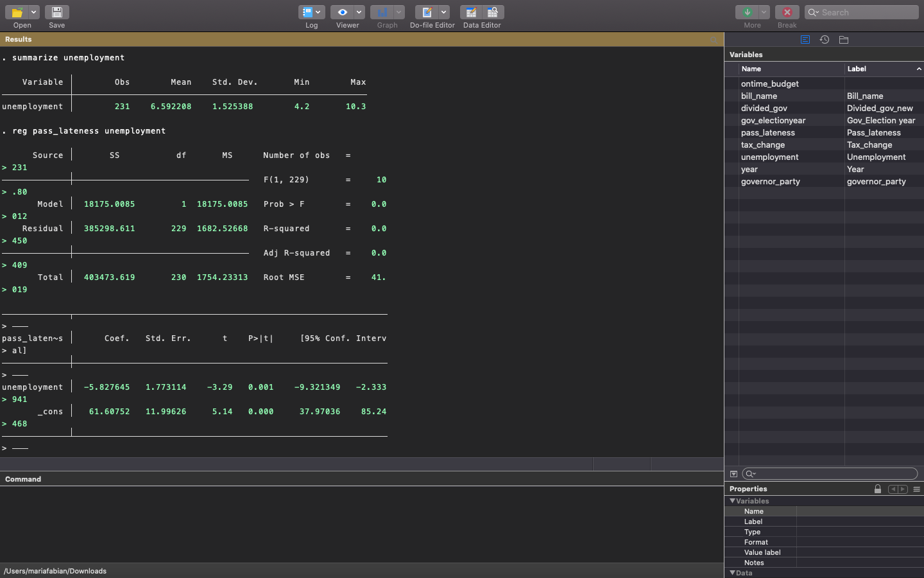
Task: Select the governor_party variable row
Action: pos(824,181)
